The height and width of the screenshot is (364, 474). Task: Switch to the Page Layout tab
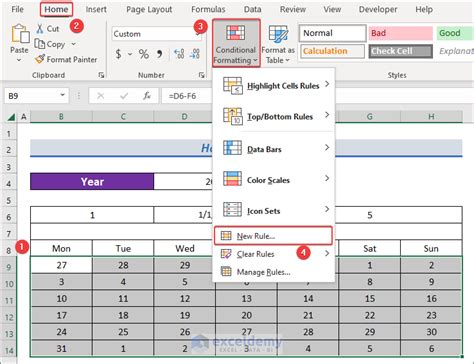point(149,9)
